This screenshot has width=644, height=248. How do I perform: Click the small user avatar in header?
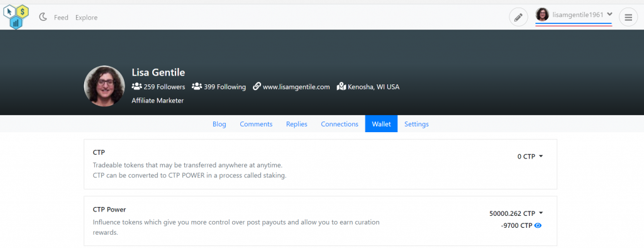(x=542, y=15)
